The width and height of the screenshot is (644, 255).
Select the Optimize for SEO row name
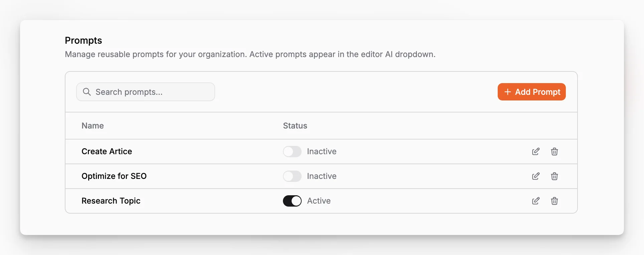click(114, 176)
